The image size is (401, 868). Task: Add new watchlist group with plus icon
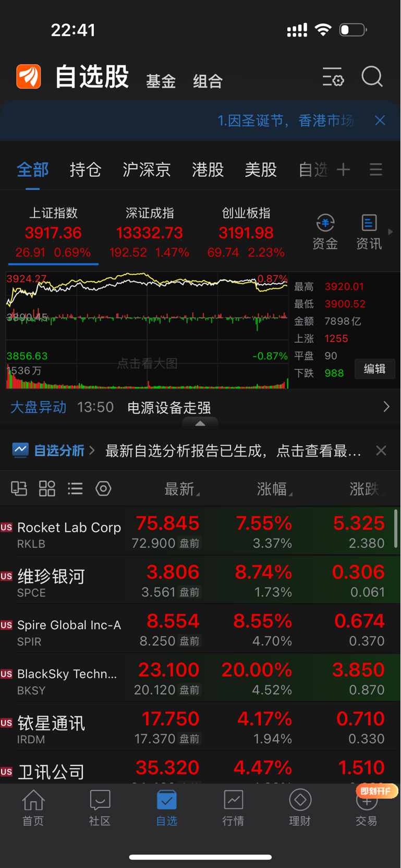[x=343, y=169]
